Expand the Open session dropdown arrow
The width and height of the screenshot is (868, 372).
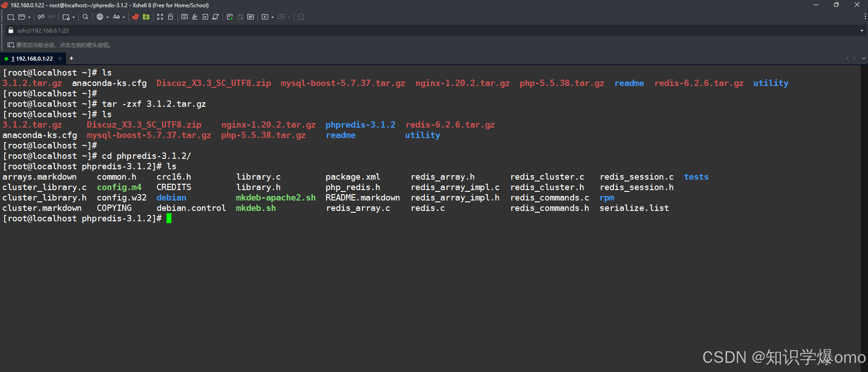coord(29,17)
